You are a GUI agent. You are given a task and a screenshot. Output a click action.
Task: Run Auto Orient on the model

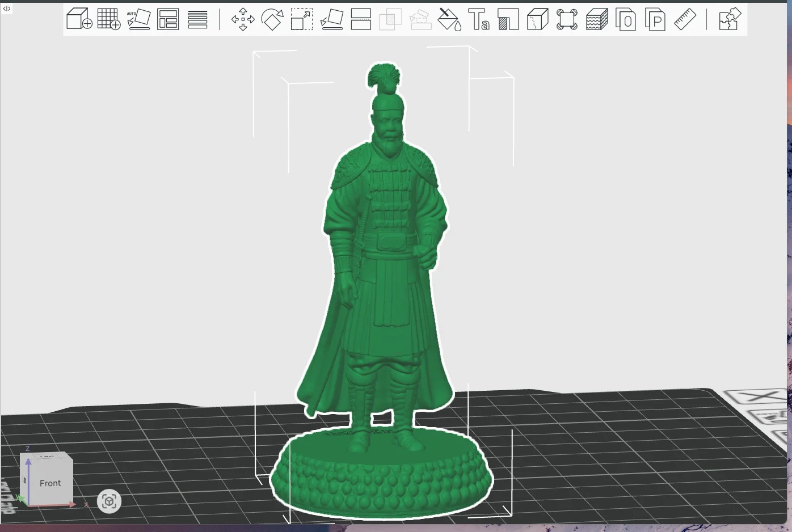pos(138,19)
